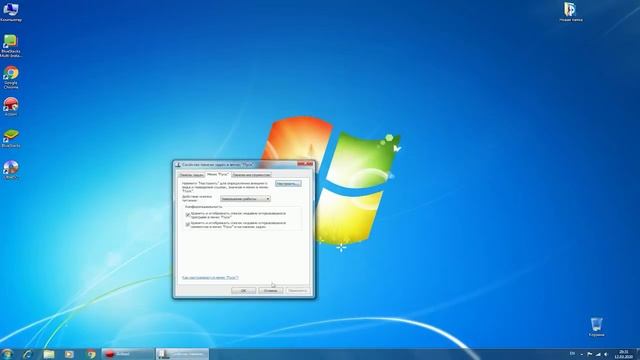
Task: Click the taskbar properties dialog taskbar button
Action: (182, 354)
